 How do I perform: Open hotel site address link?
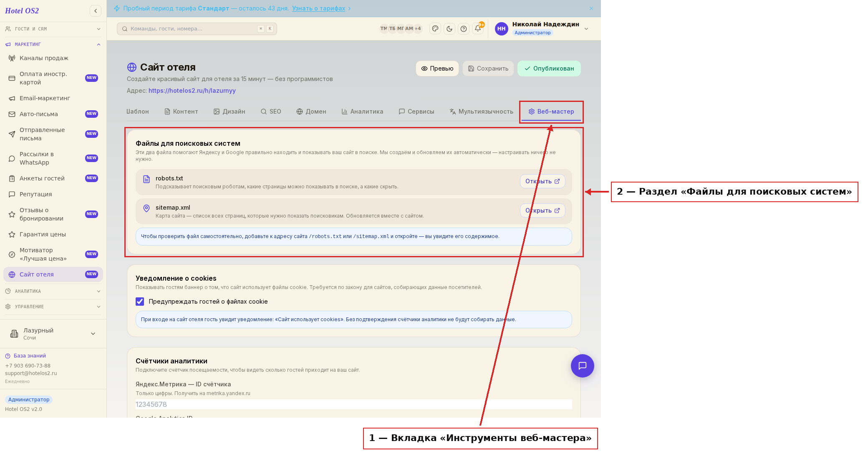tap(192, 91)
